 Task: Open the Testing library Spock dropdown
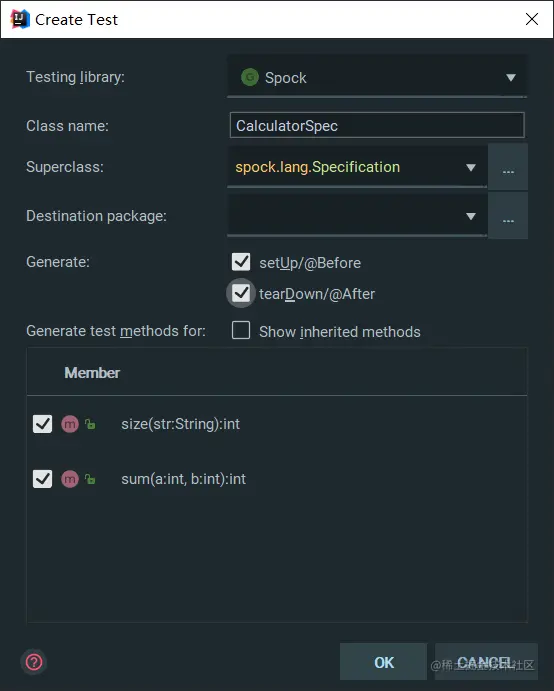(377, 76)
